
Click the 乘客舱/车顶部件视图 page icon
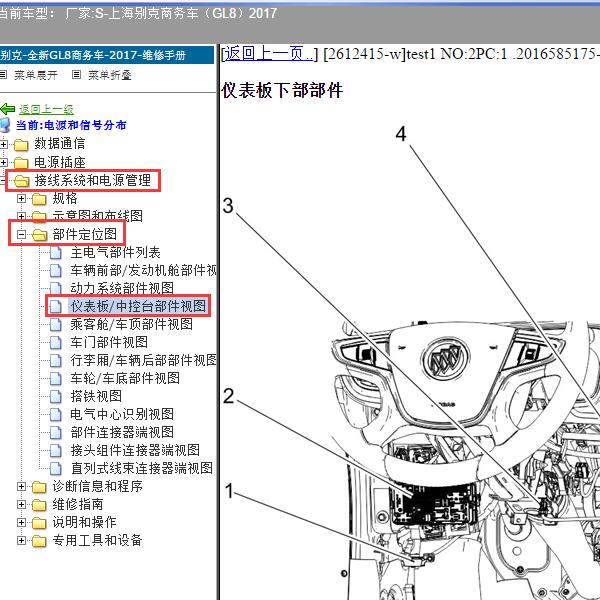pos(56,324)
